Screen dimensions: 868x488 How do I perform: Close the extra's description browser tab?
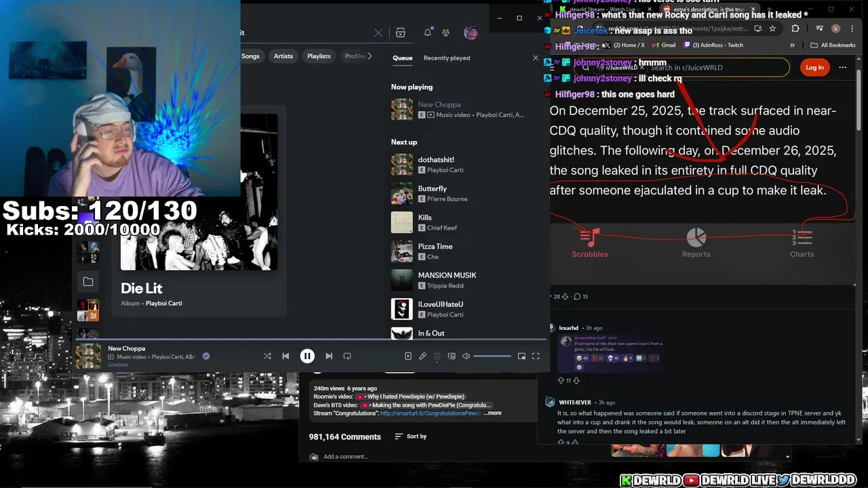(752, 9)
